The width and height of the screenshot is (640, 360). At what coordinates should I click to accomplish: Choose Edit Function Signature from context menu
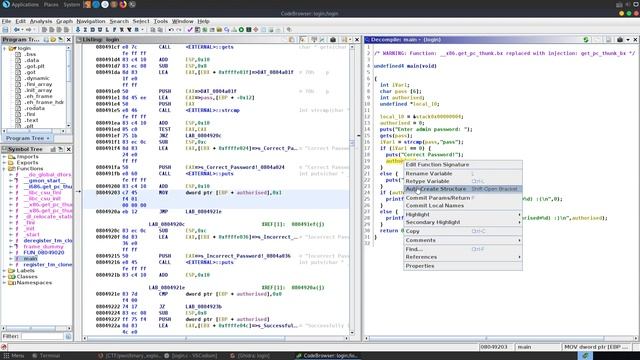point(463,164)
